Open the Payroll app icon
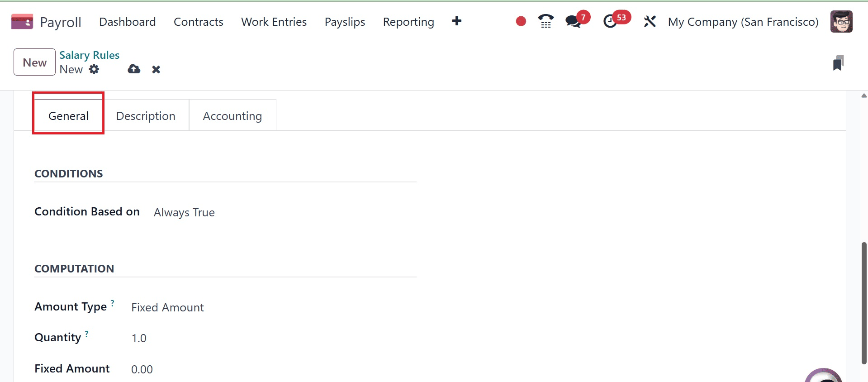Viewport: 868px width, 382px height. pyautogui.click(x=22, y=21)
